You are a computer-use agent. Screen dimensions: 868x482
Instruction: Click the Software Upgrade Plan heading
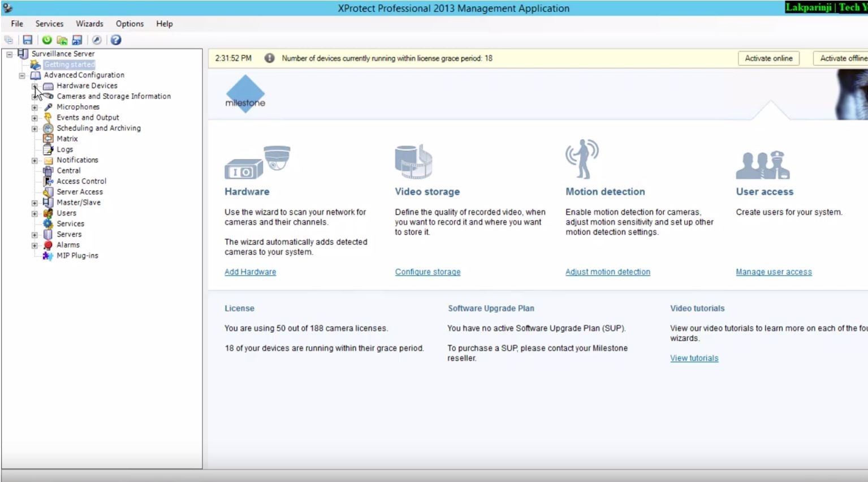click(x=491, y=308)
